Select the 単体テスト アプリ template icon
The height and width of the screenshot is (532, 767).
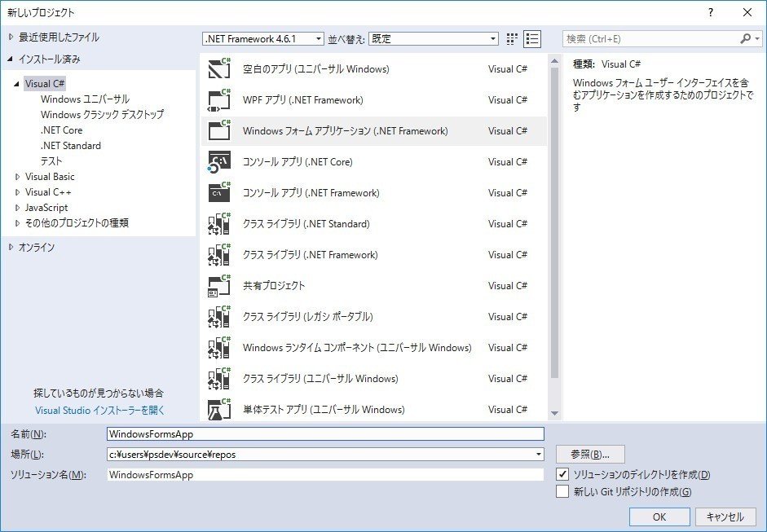219,409
